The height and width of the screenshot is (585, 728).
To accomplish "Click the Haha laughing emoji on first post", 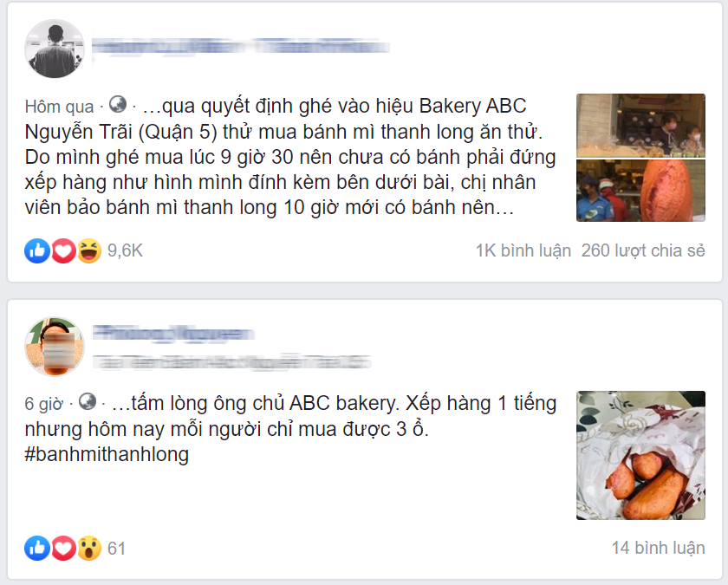I will (89, 250).
